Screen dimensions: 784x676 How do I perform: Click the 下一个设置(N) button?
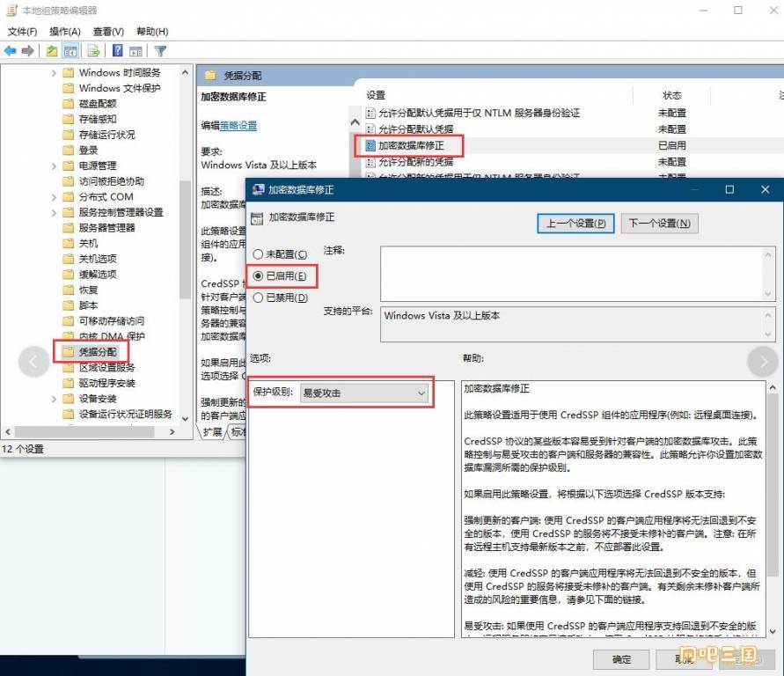click(x=659, y=224)
